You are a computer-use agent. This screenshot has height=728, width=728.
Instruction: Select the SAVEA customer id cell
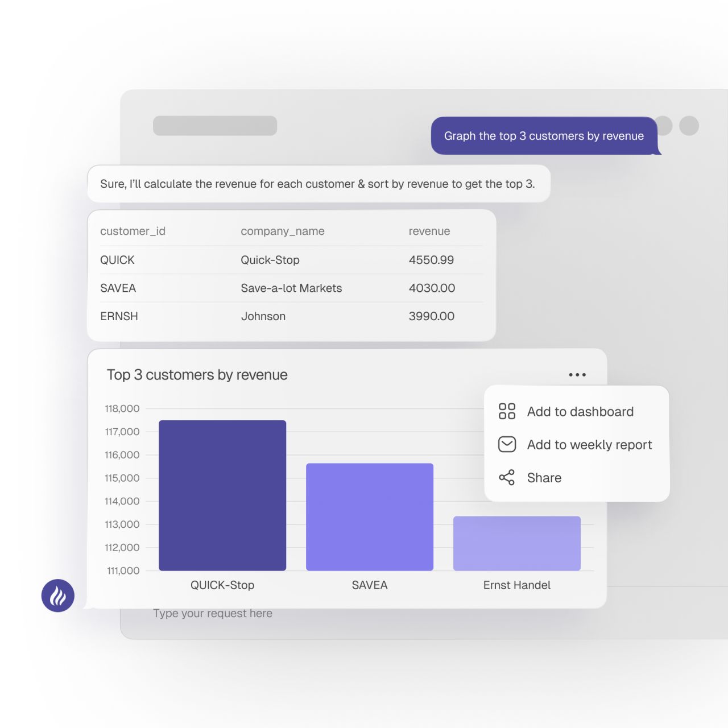point(118,288)
